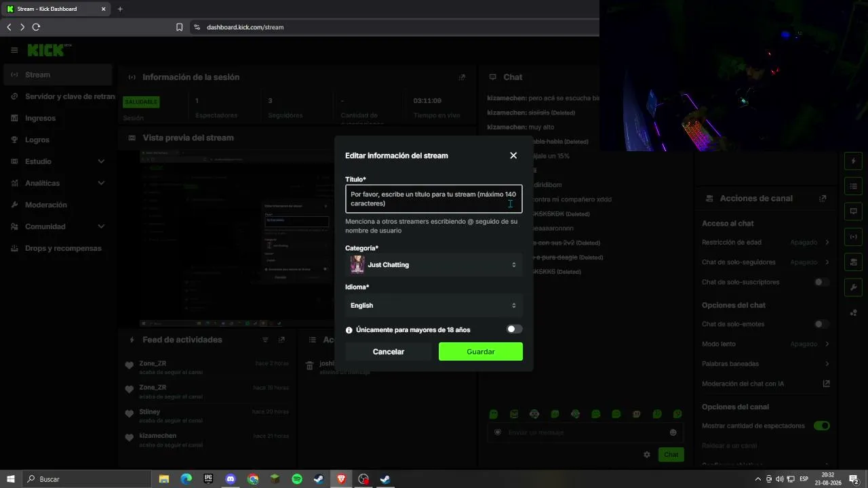Toggle Chat de solo-emotes
The image size is (868, 488).
(x=822, y=324)
